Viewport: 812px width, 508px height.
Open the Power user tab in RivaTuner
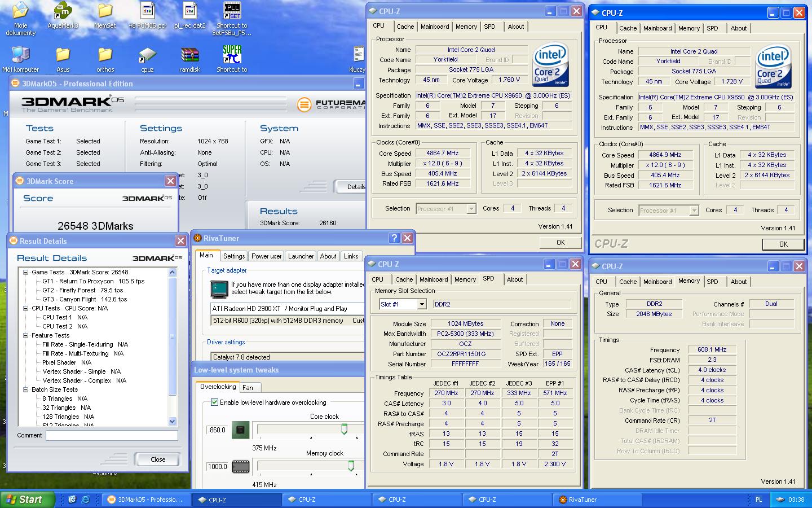click(x=266, y=256)
